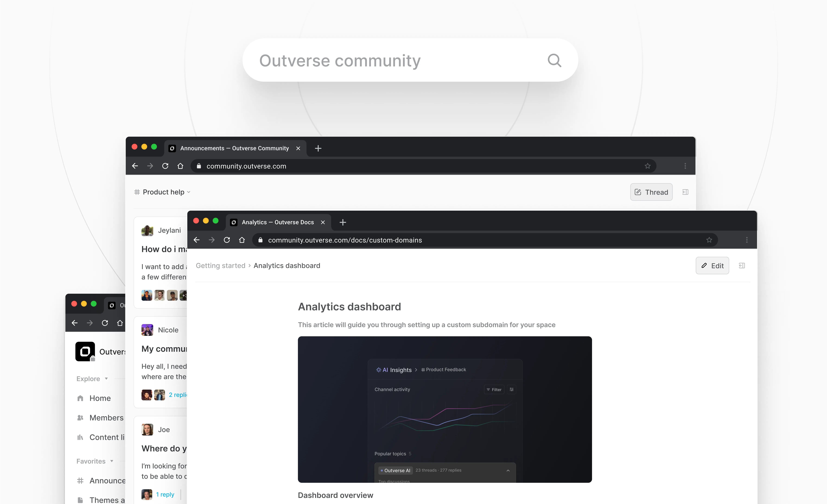The height and width of the screenshot is (504, 827).
Task: Click the search magnifier icon in Outverse community bar
Action: pos(554,60)
